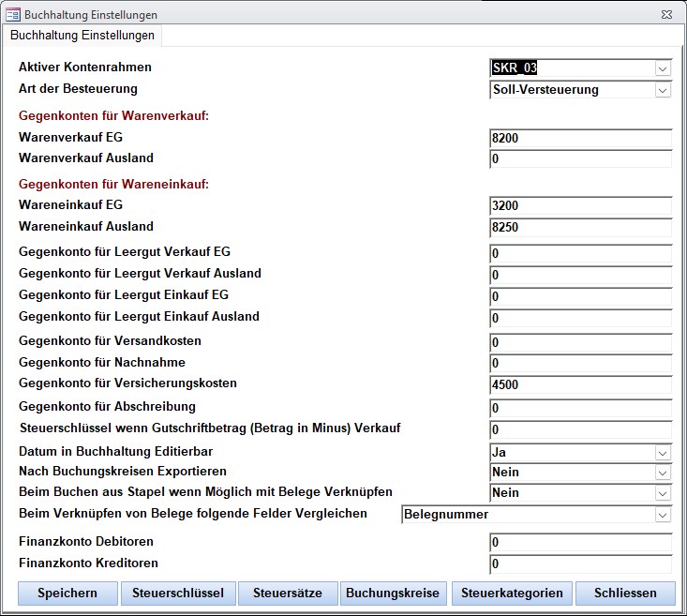Open Datum in Buchhaltung Editierbar dropdown
Screen dimensions: 687x616
pyautogui.click(x=663, y=453)
